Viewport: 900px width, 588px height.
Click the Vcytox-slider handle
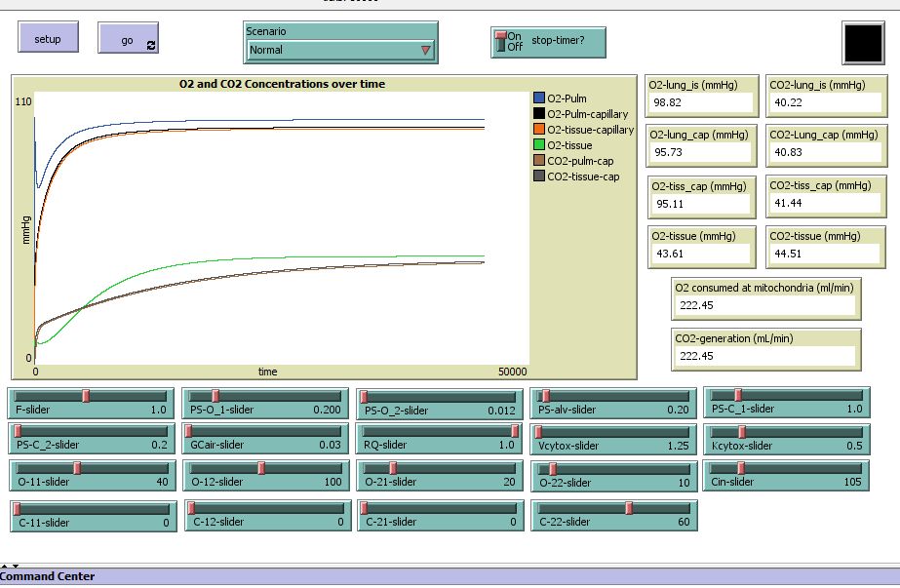click(x=540, y=432)
